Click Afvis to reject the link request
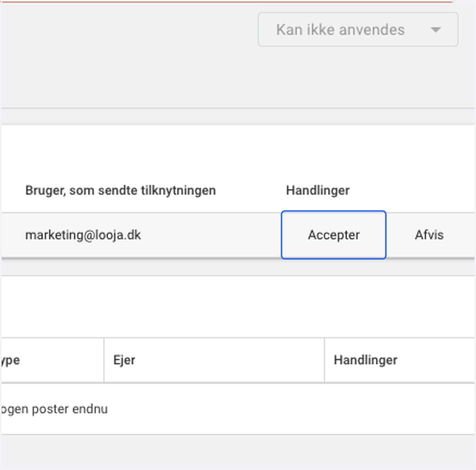This screenshot has width=476, height=470. click(429, 235)
